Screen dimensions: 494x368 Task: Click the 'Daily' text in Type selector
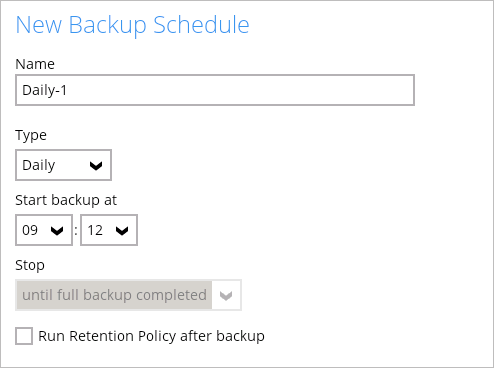(39, 165)
